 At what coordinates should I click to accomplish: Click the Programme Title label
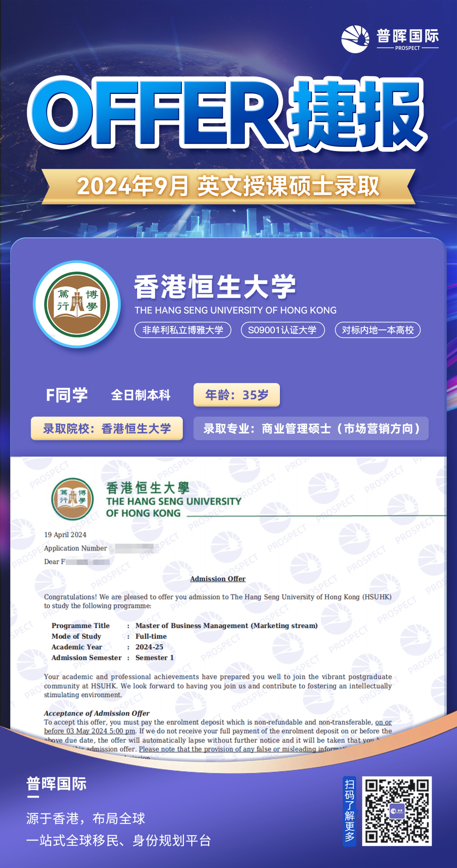click(x=80, y=626)
